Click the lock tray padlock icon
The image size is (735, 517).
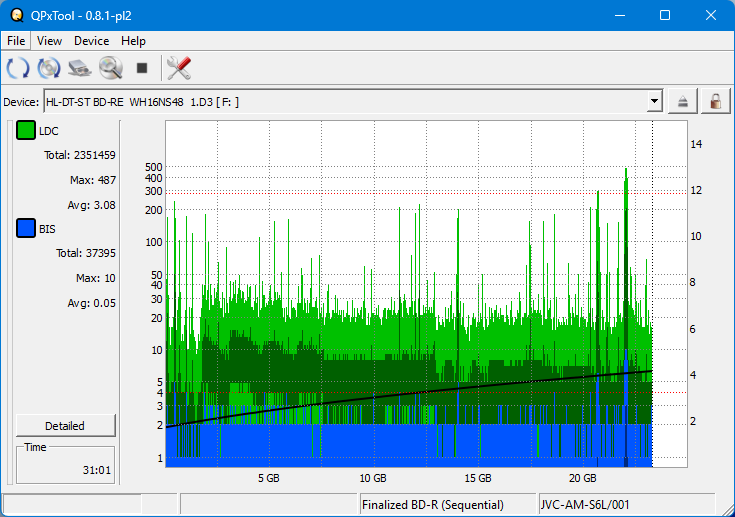(x=715, y=101)
